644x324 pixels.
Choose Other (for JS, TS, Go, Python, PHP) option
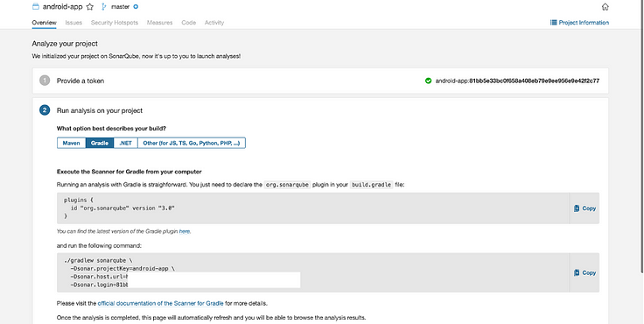(x=192, y=143)
